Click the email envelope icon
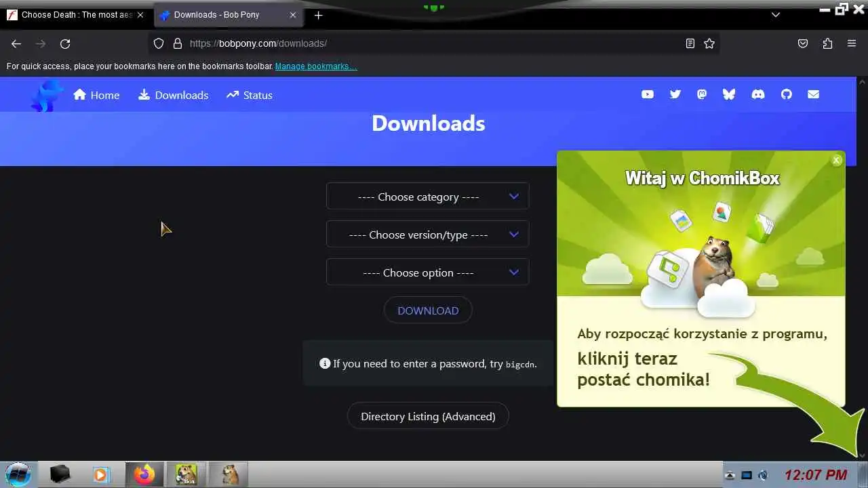This screenshot has height=488, width=868. pos(813,95)
